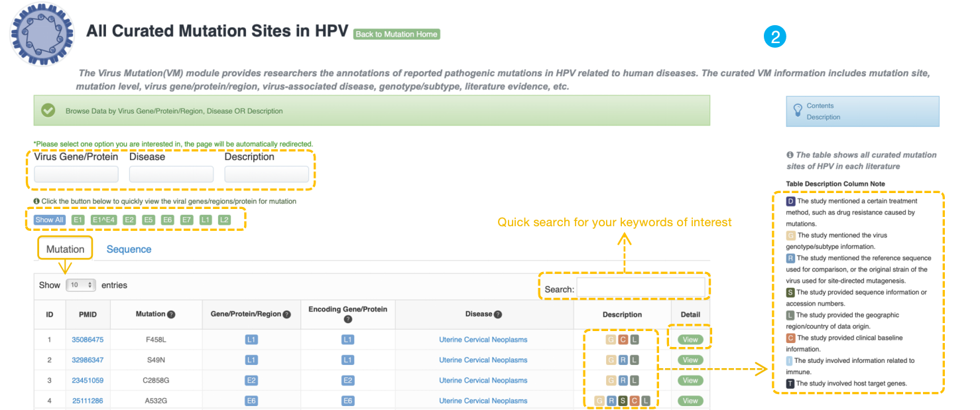Toggle the E7 gene filter button

pos(187,220)
